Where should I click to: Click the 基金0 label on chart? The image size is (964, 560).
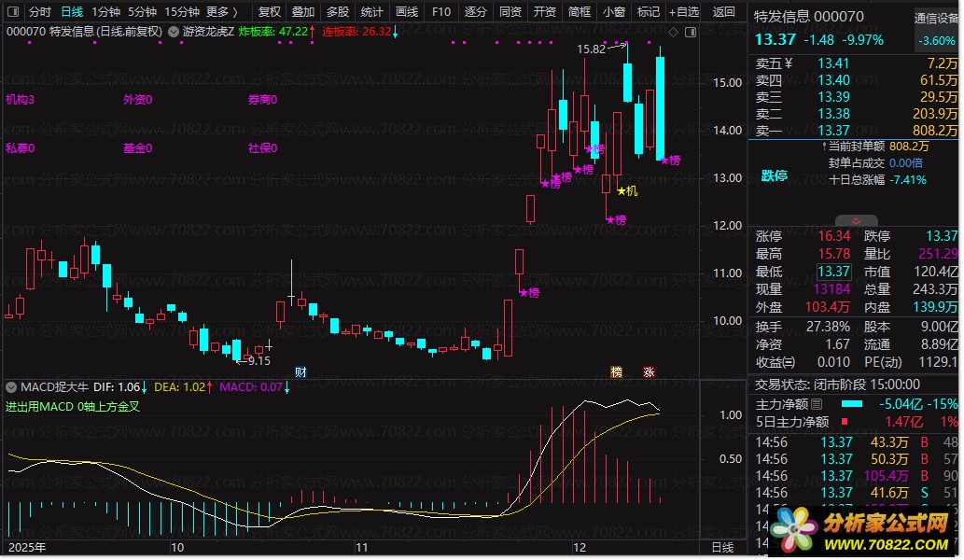coord(138,148)
